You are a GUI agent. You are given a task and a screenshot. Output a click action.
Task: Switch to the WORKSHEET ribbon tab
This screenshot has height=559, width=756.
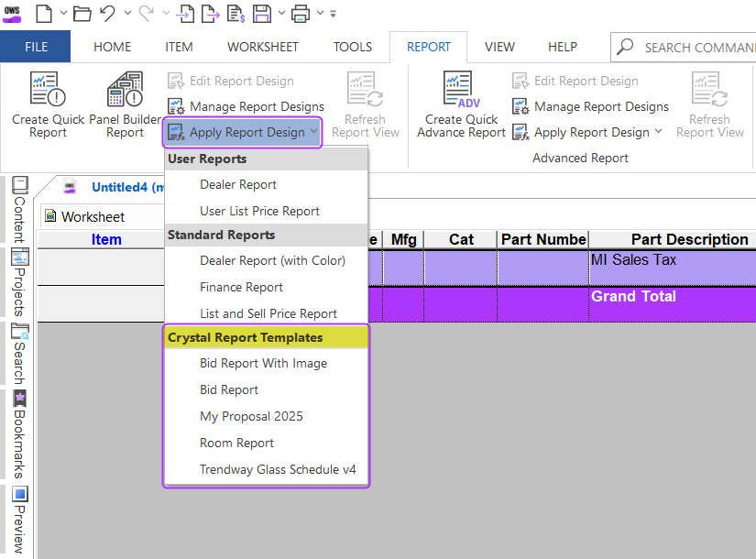click(x=263, y=47)
